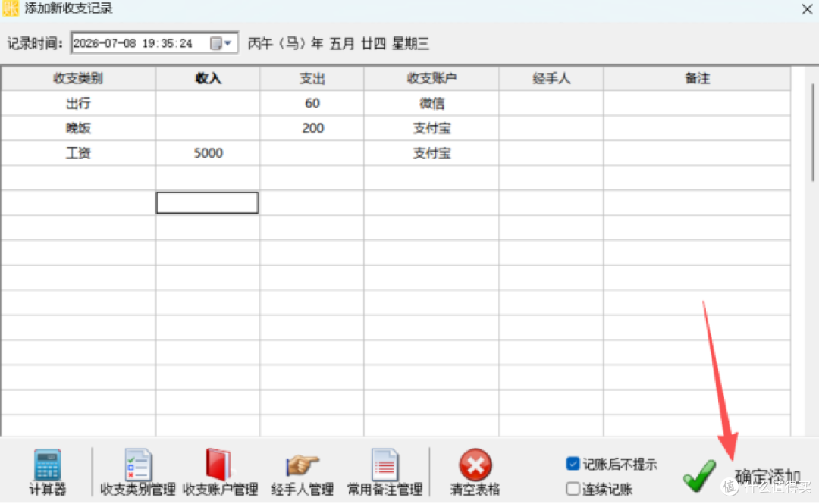The width and height of the screenshot is (819, 504).
Task: Click the focused empty income cell
Action: pyautogui.click(x=207, y=202)
